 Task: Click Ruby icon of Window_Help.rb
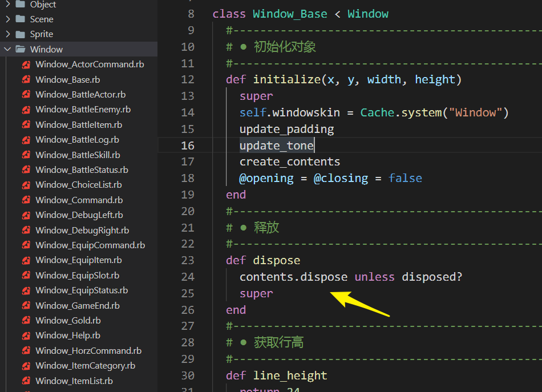26,336
